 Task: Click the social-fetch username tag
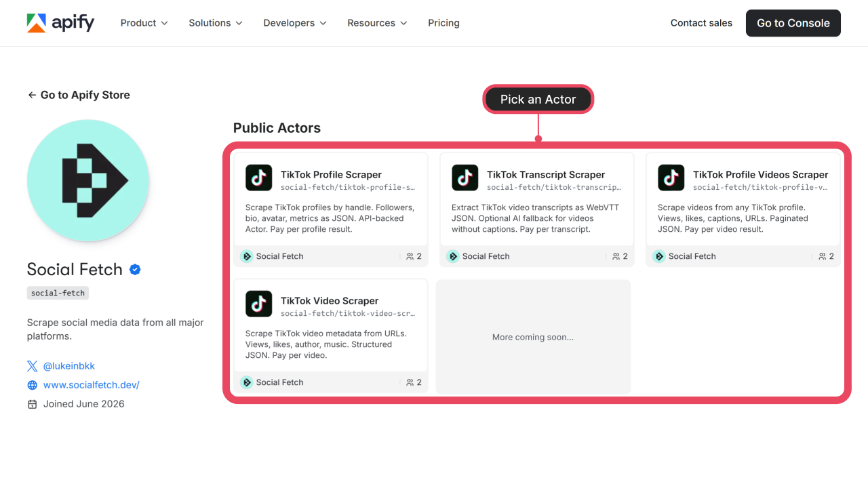[x=58, y=293]
